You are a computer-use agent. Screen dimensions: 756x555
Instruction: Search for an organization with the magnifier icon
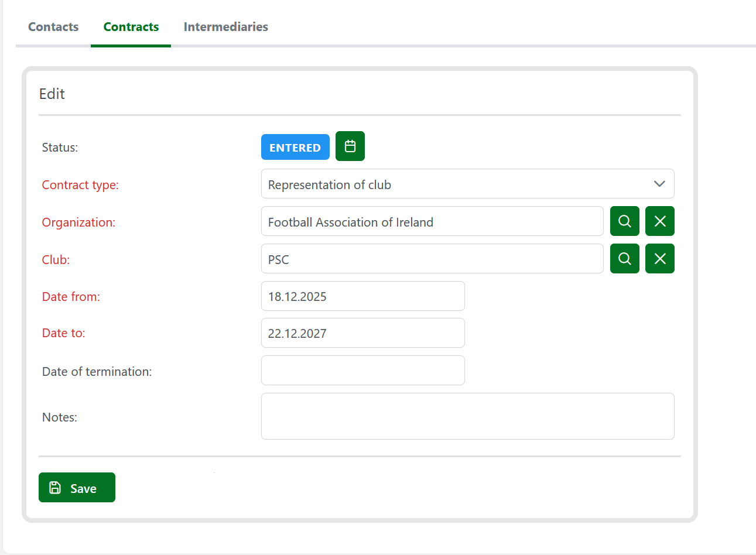(x=624, y=221)
